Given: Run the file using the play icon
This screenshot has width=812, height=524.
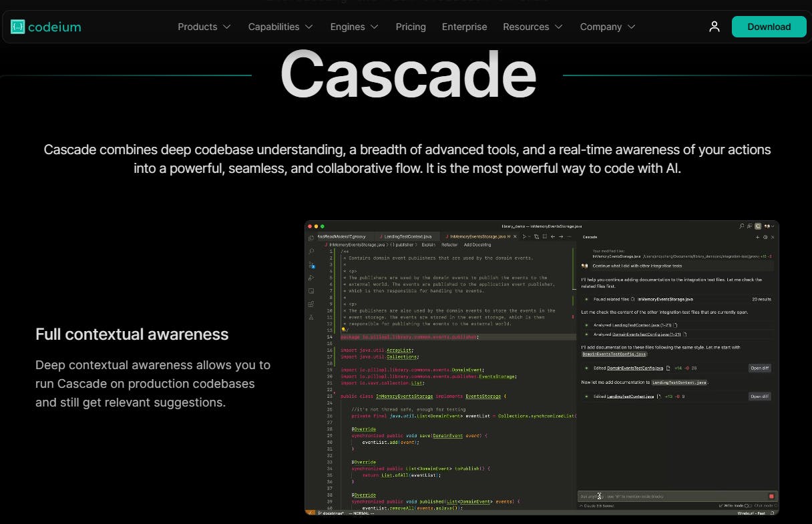Looking at the screenshot, I should point(525,236).
